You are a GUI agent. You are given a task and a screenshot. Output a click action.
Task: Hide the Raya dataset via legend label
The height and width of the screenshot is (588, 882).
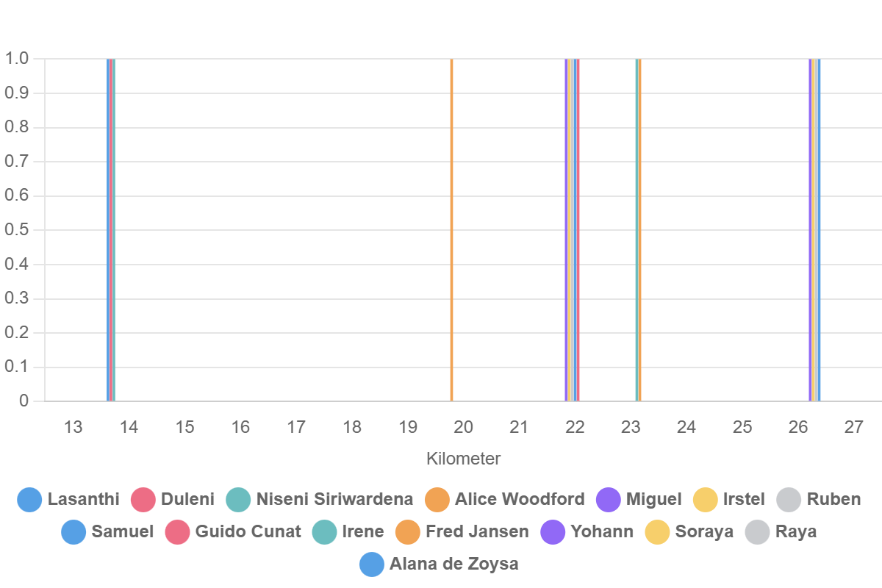[795, 531]
